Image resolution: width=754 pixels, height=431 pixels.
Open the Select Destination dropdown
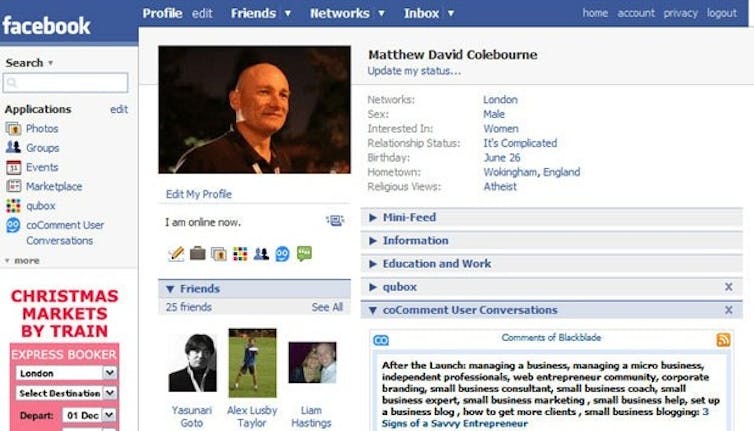pyautogui.click(x=66, y=393)
